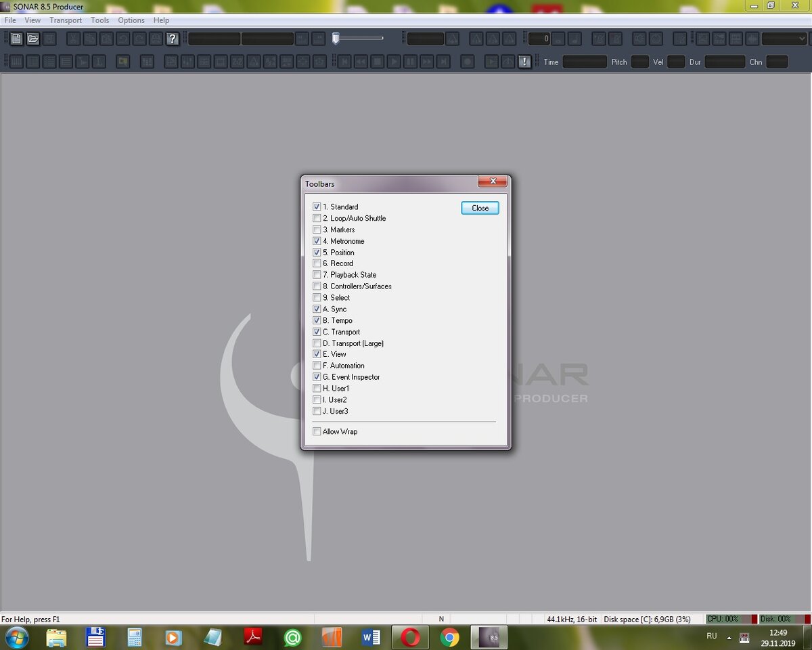Click the Play transport button
Viewport: 812px width, 650px height.
[x=394, y=62]
